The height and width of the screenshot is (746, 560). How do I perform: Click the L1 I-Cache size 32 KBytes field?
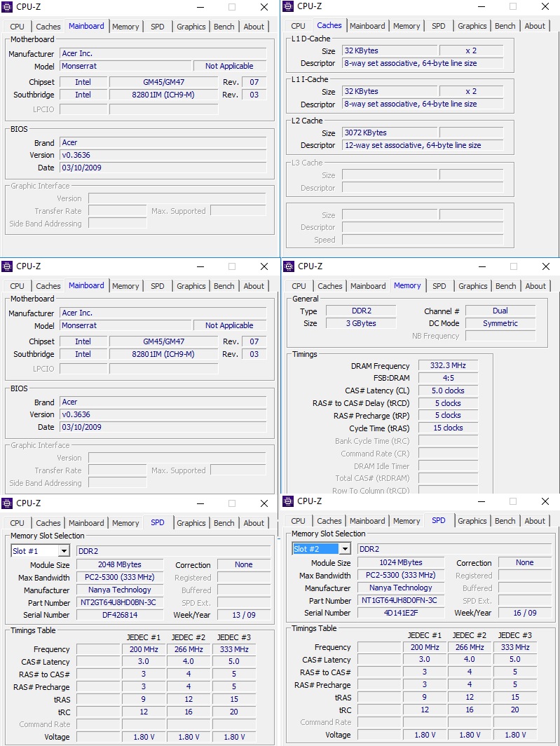[390, 91]
